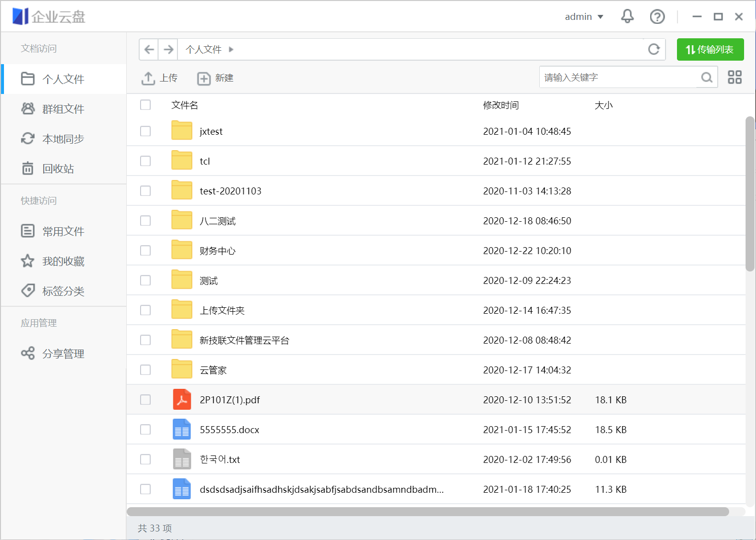Toggle the select-all checkbox in header

pyautogui.click(x=145, y=105)
